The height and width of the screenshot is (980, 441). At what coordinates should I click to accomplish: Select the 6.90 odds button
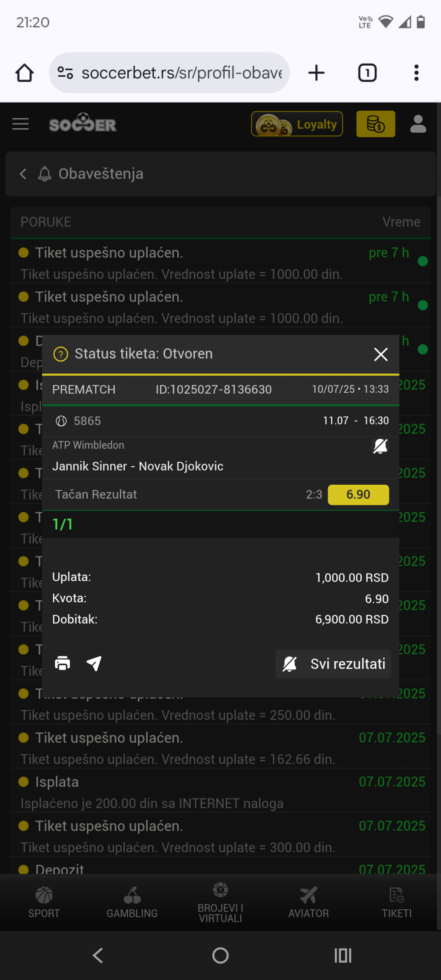coord(358,494)
